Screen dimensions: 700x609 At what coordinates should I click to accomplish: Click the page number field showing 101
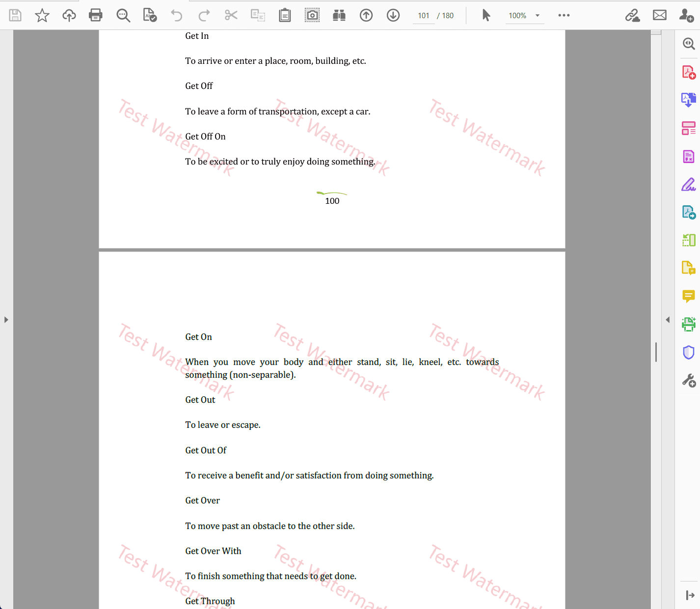click(x=424, y=16)
